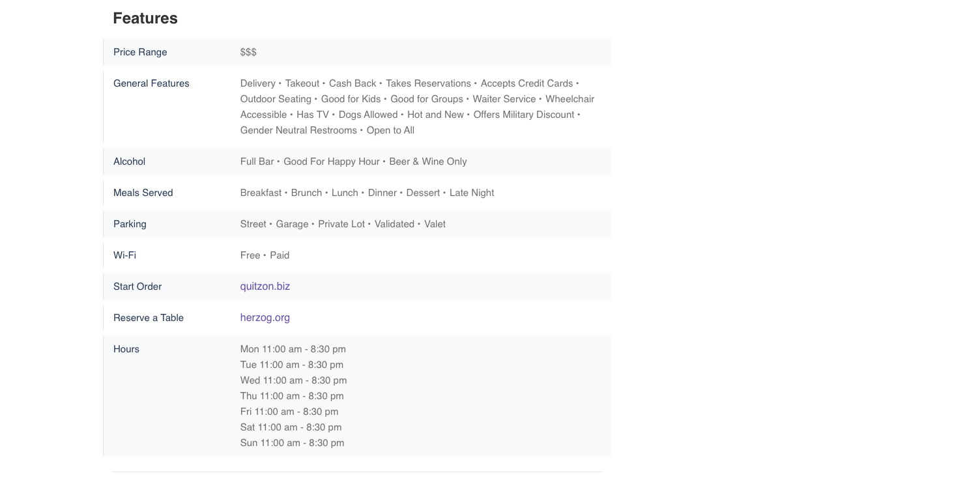Select Accepts Credit Cards feature
This screenshot has height=478, width=980.
tap(527, 83)
